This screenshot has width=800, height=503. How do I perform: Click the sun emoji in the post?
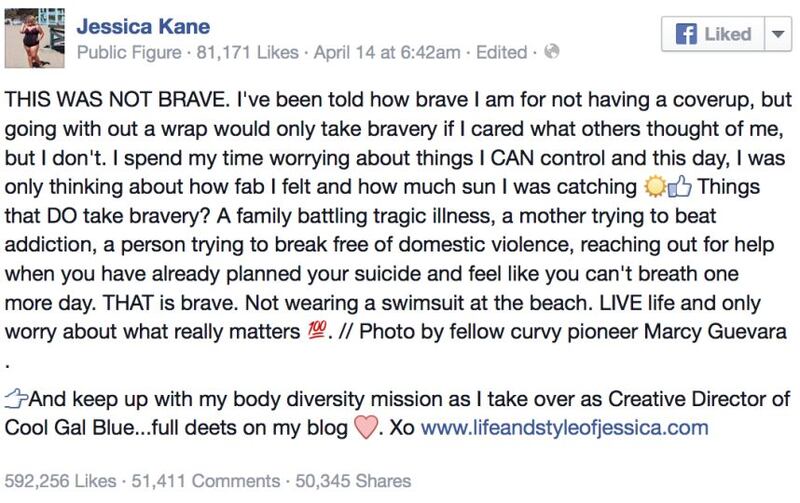655,186
